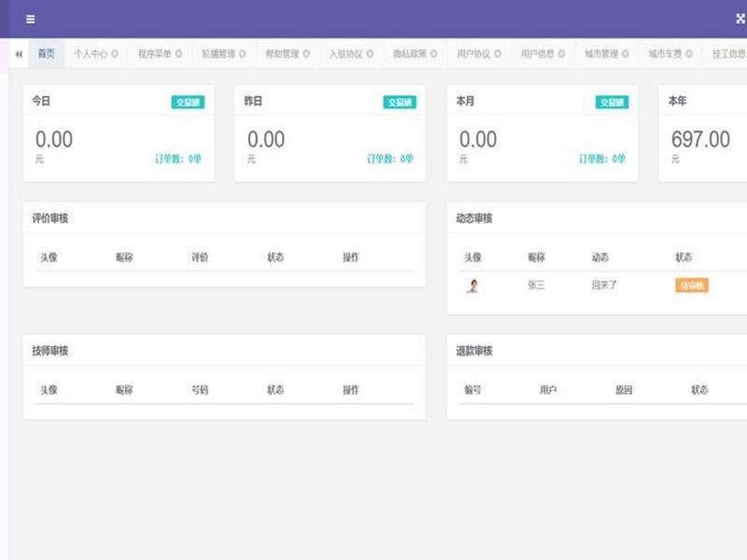Image resolution: width=747 pixels, height=560 pixels.
Task: Click the 0.00 amount on the 本月 card
Action: [478, 139]
